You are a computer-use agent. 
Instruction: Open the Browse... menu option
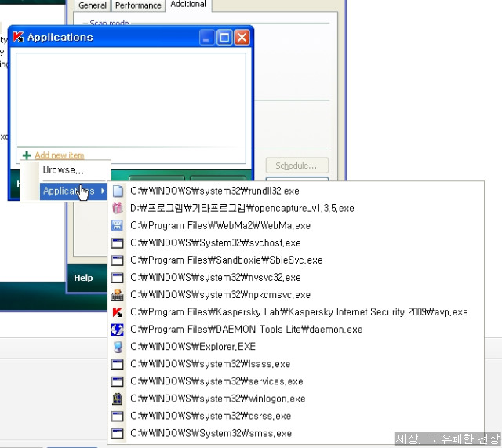click(65, 169)
